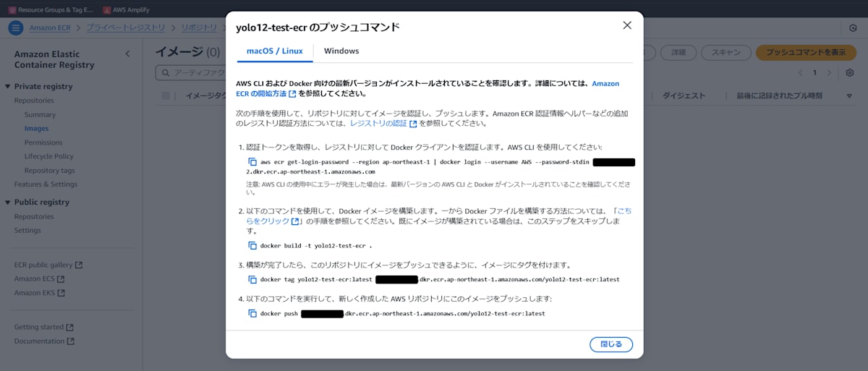Click the 閉じる button
Screen dimensions: 868x371
click(x=611, y=344)
